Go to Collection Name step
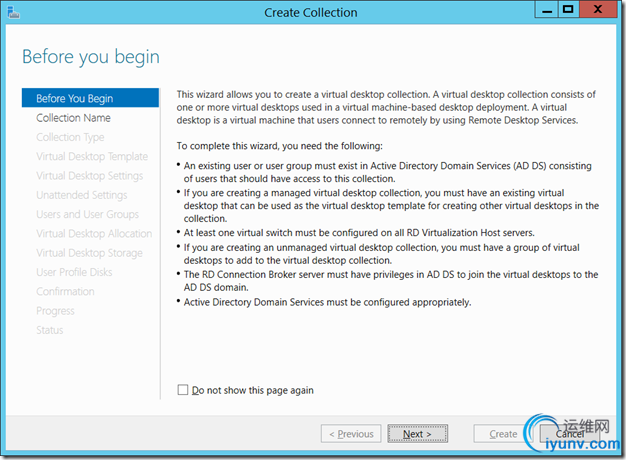 click(73, 118)
